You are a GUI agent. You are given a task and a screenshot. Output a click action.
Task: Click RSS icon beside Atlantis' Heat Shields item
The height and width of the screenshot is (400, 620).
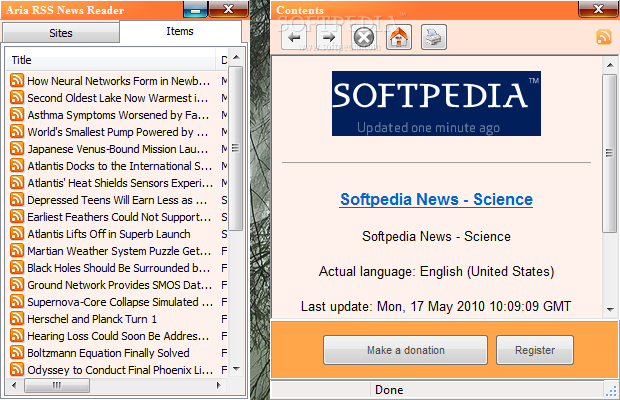point(17,182)
